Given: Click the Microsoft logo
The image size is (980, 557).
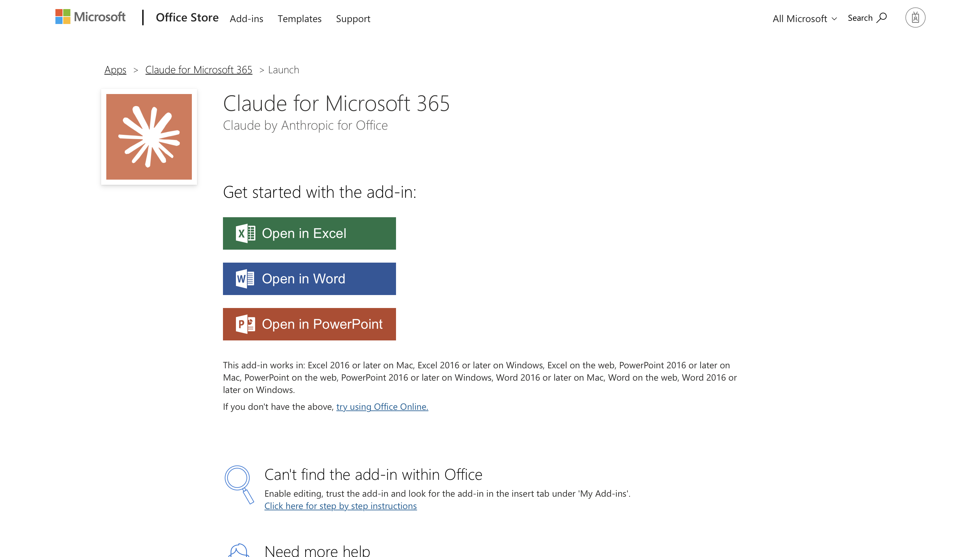Looking at the screenshot, I should 90,17.
